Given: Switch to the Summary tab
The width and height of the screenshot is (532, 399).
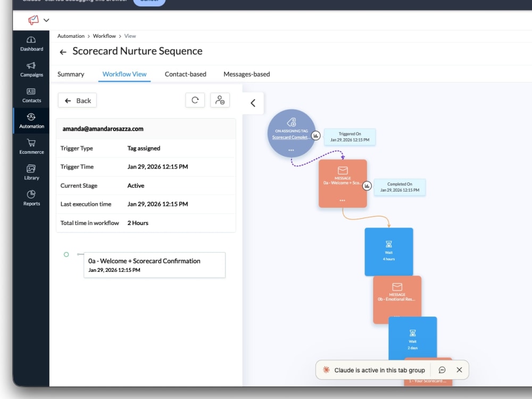Looking at the screenshot, I should coord(71,74).
